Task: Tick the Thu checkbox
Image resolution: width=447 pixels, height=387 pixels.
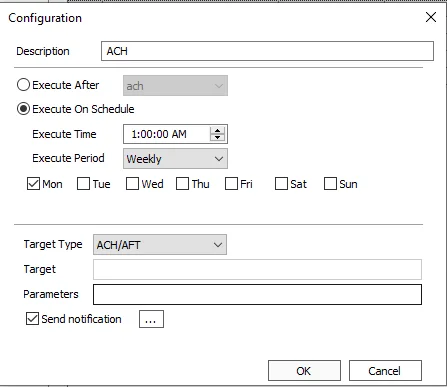Action: 182,184
